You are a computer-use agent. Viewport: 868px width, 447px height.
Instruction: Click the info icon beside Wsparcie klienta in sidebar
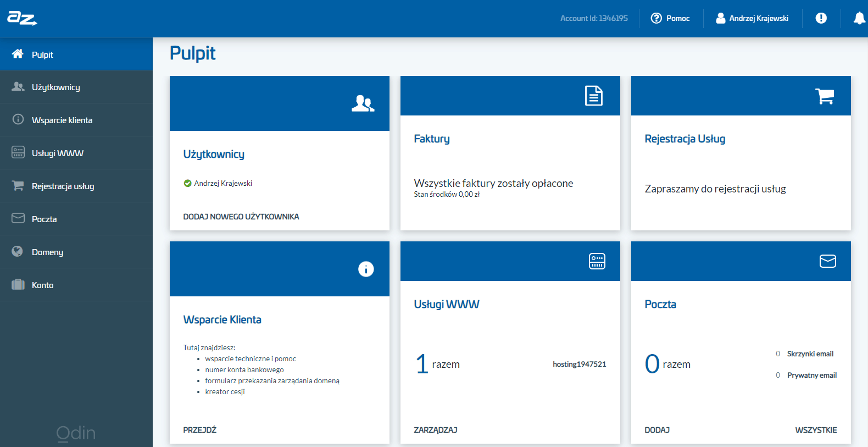[18, 119]
